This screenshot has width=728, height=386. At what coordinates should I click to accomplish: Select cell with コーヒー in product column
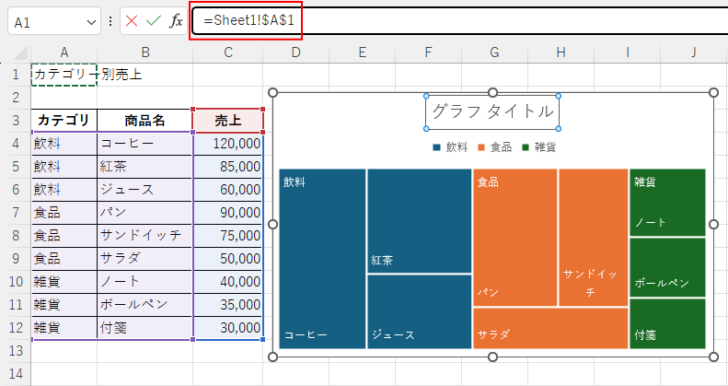pos(145,144)
